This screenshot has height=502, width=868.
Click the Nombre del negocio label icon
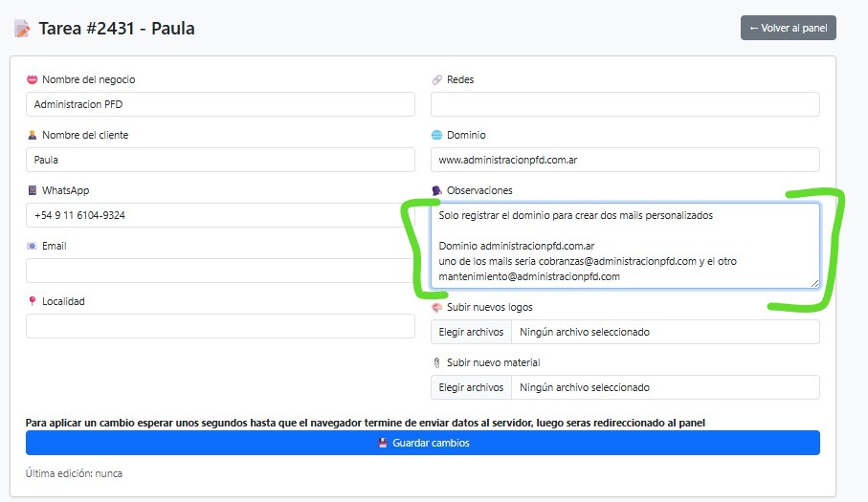tap(33, 79)
